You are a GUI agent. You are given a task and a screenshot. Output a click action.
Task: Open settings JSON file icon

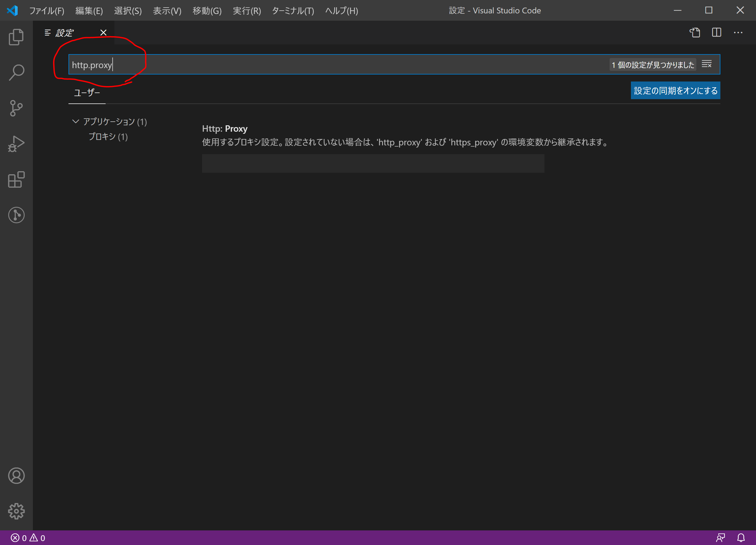pos(695,33)
